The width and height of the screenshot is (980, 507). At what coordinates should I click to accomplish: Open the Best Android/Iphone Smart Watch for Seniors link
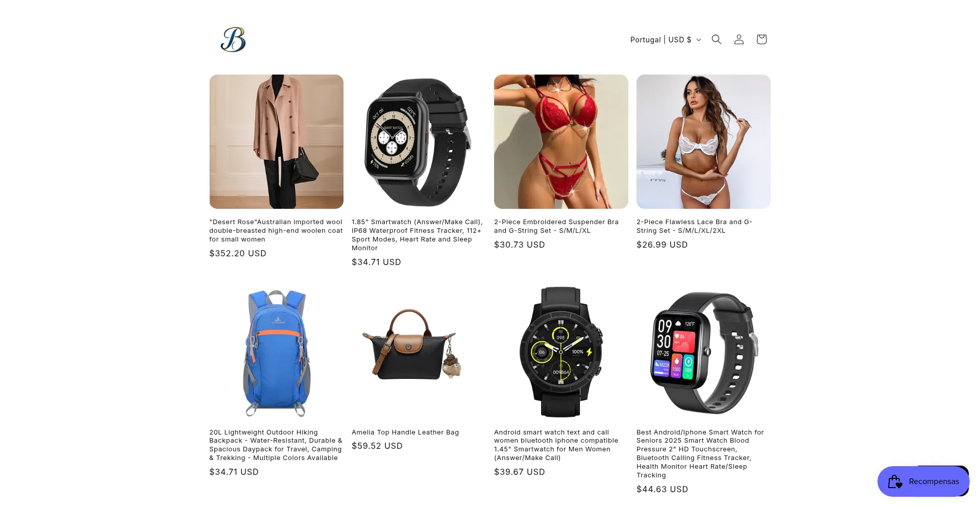click(x=700, y=454)
